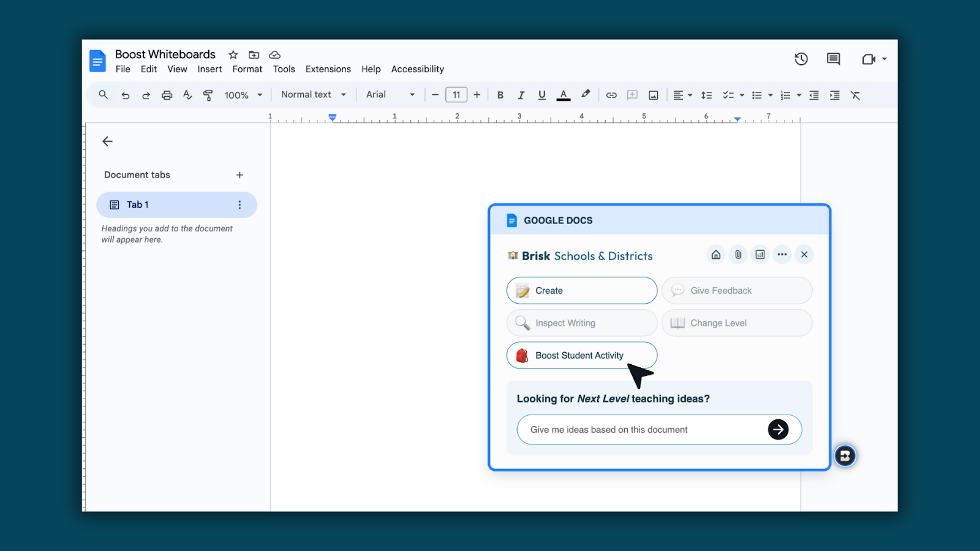The height and width of the screenshot is (551, 980).
Task: Open the Accessibility menu
Action: [417, 69]
